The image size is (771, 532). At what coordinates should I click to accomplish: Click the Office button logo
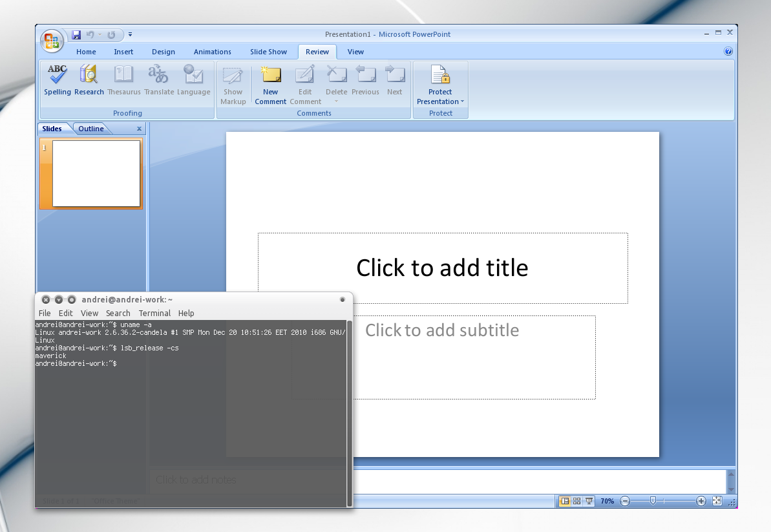click(52, 41)
